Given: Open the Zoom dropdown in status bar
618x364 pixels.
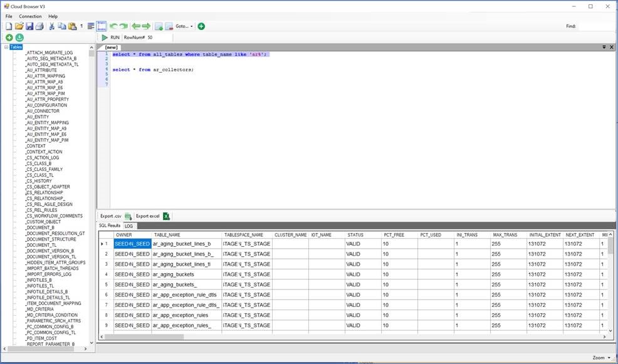Looking at the screenshot, I should (600, 358).
